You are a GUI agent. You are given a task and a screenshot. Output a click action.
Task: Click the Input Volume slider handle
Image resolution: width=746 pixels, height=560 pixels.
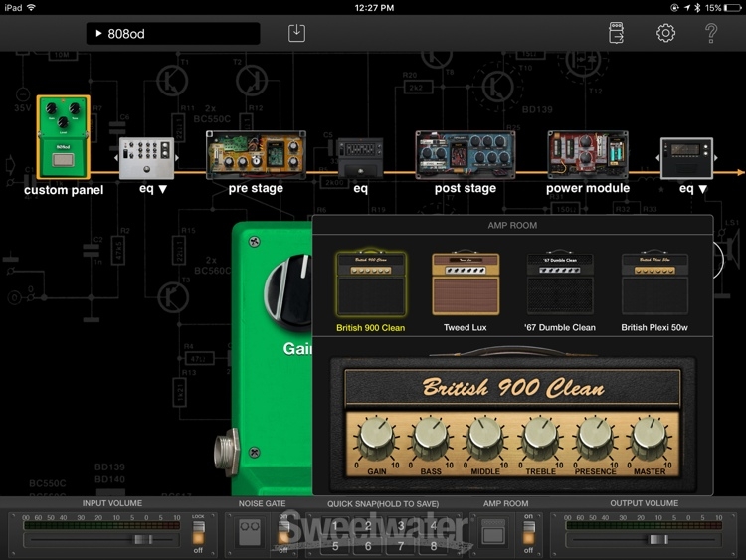[x=142, y=539]
